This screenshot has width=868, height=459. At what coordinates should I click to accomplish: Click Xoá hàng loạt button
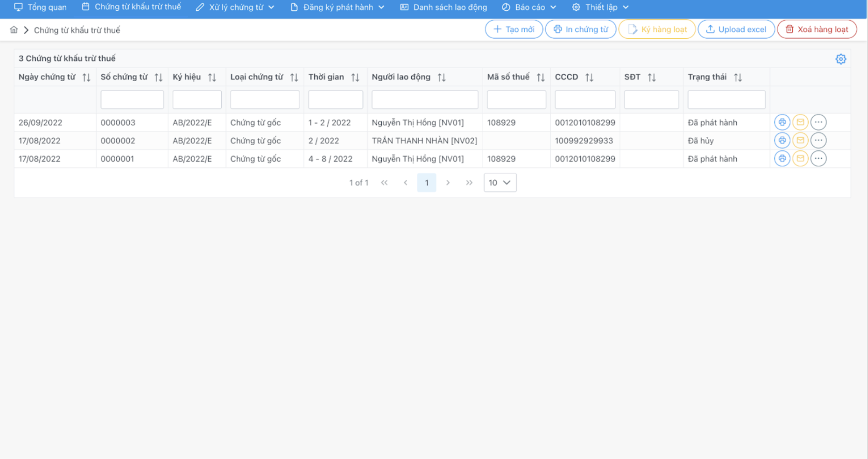[816, 29]
